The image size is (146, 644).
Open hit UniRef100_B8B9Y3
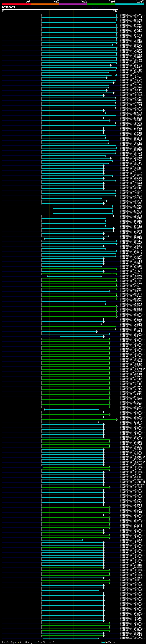(x=131, y=82)
